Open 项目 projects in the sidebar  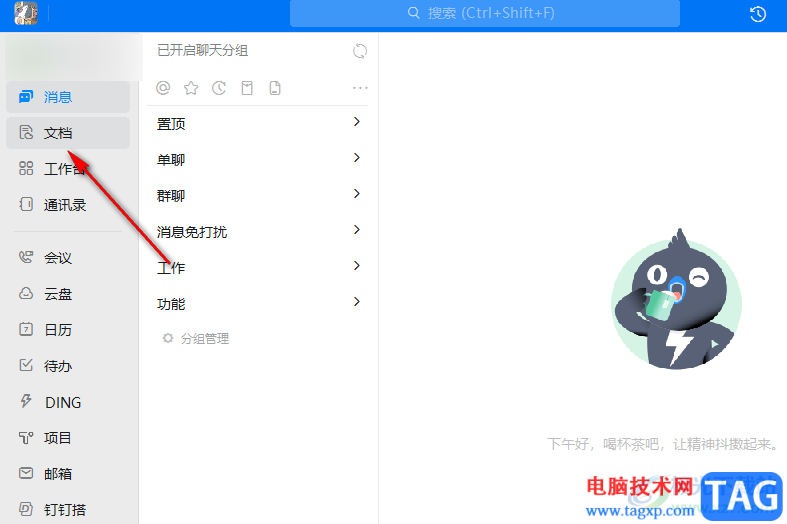click(68, 438)
